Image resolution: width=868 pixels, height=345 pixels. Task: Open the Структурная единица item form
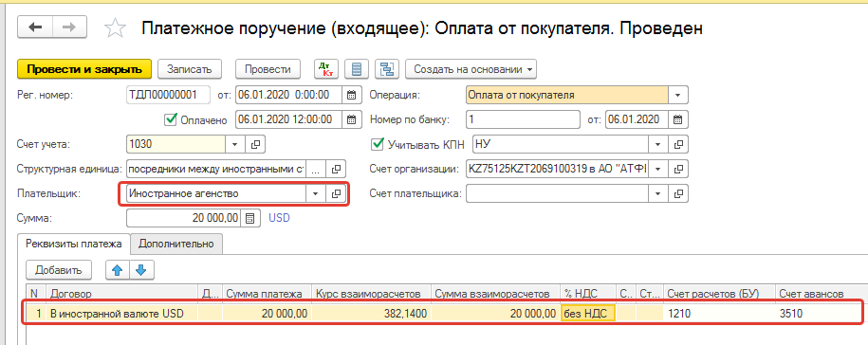coord(337,168)
